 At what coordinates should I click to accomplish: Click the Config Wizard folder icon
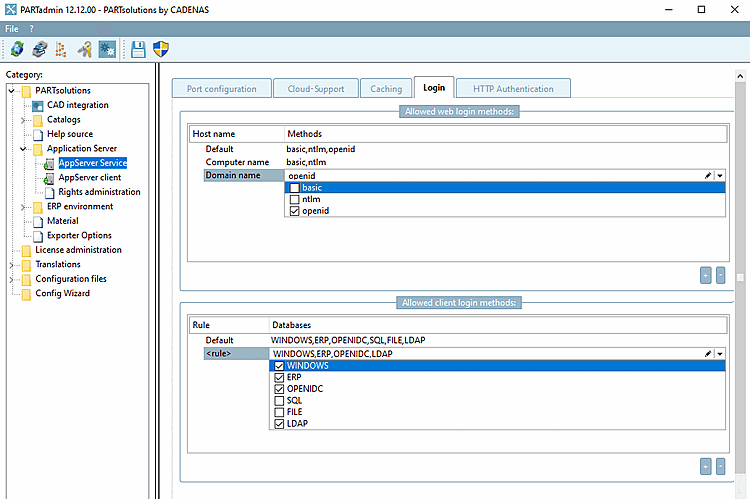click(26, 294)
